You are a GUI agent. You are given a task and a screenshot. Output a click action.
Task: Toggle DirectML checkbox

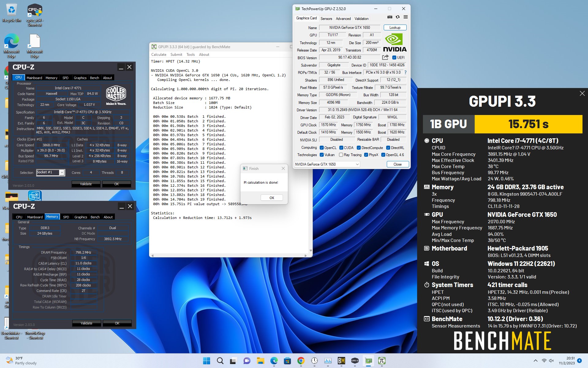pyautogui.click(x=388, y=148)
